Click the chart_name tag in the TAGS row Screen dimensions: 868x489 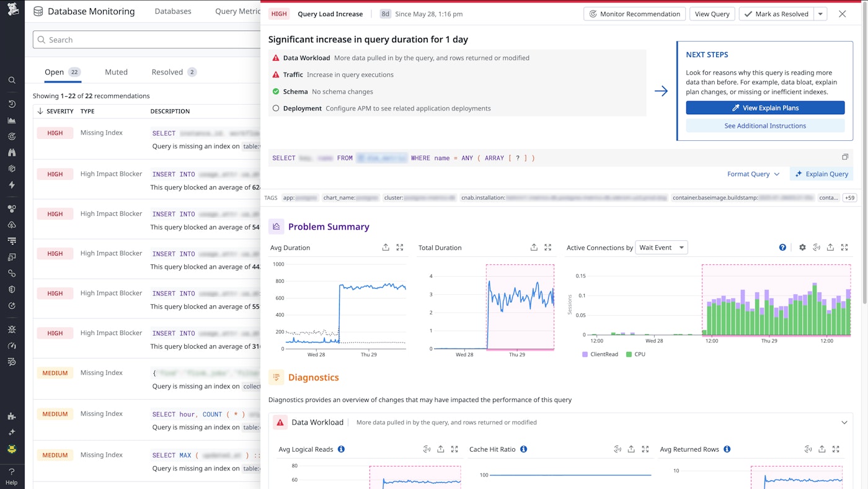click(351, 198)
